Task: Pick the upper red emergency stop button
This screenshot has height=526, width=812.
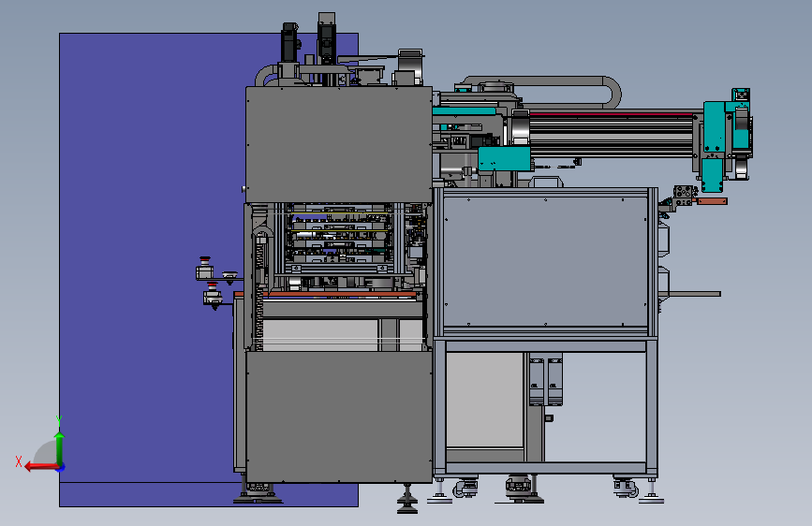Action: pyautogui.click(x=205, y=259)
